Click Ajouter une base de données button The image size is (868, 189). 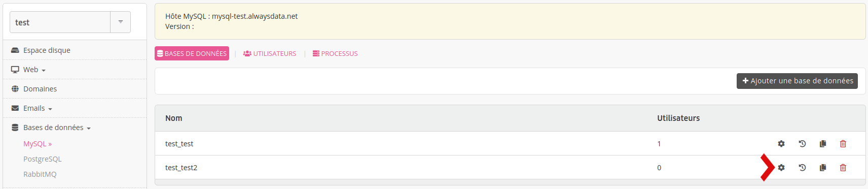click(x=797, y=81)
